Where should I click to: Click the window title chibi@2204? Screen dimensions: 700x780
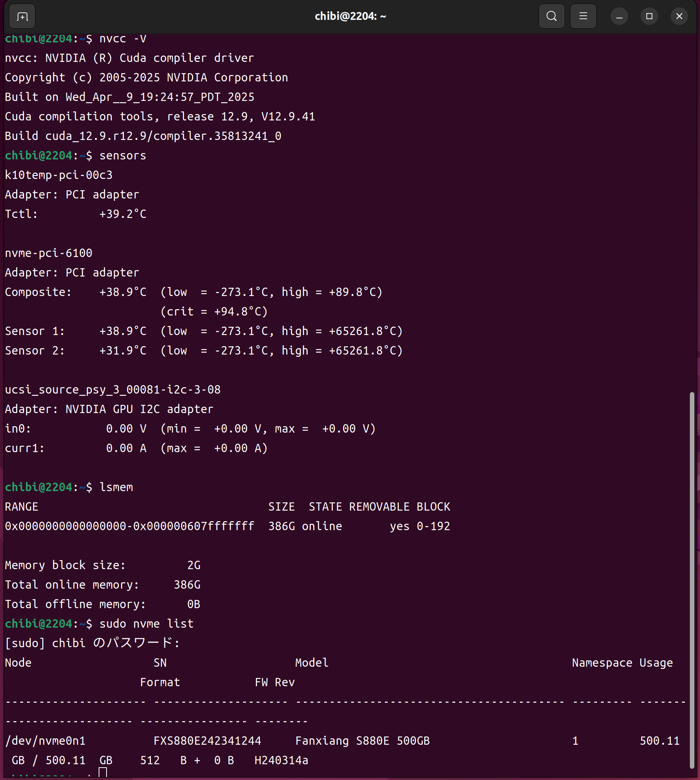(350, 17)
